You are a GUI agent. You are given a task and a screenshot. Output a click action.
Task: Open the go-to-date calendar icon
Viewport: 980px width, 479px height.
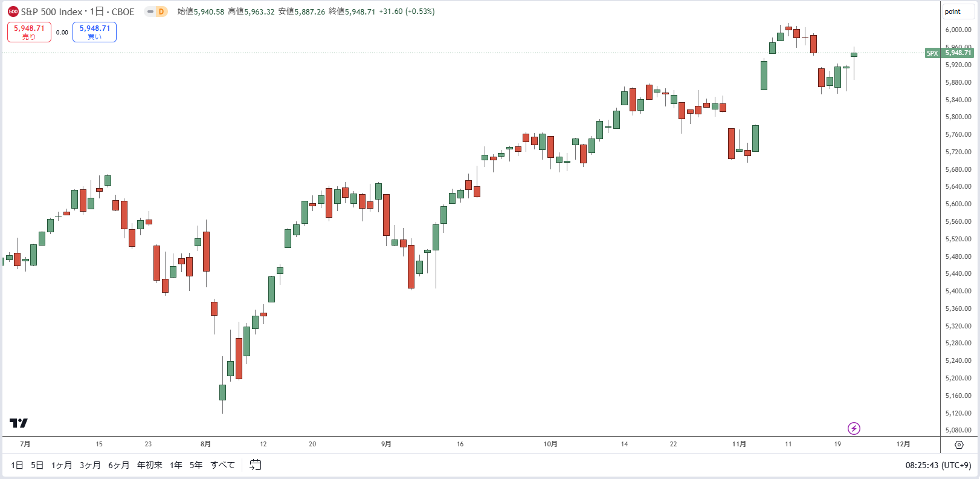(256, 464)
